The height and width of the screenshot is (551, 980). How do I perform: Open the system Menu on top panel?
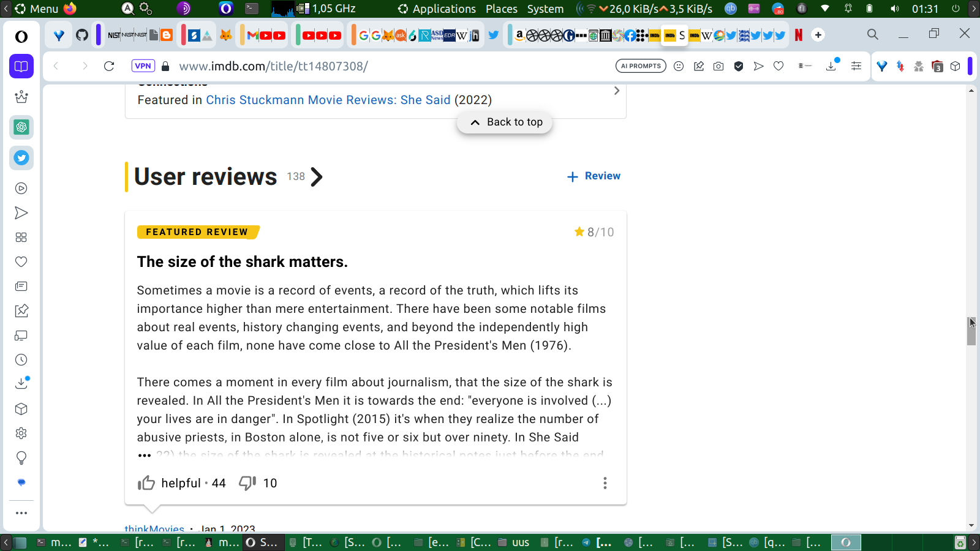[x=37, y=9]
